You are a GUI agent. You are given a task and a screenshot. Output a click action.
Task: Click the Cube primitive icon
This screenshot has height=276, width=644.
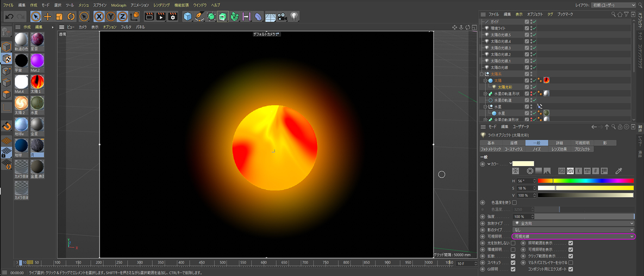click(187, 17)
